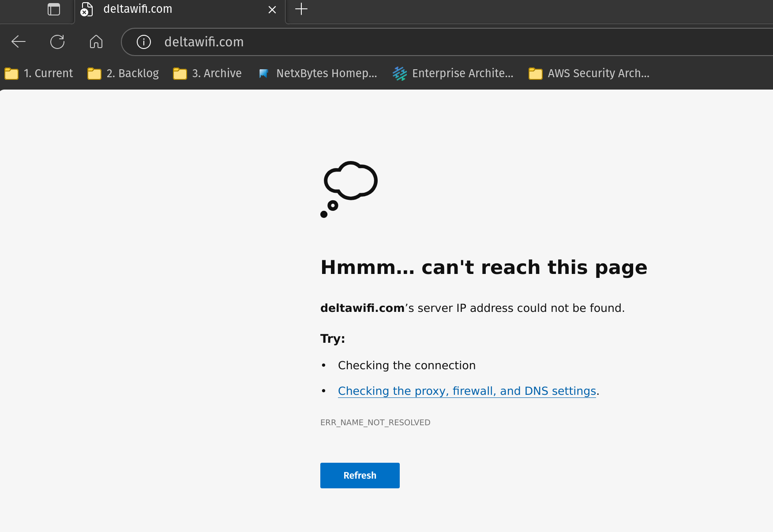Open the Enterprise Architecture bookmark

454,73
